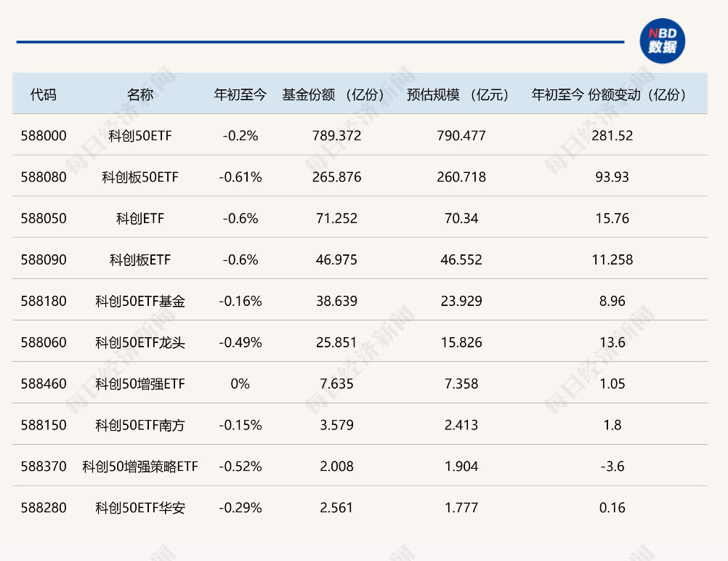Click the 科创50ETF fund name

[140, 136]
